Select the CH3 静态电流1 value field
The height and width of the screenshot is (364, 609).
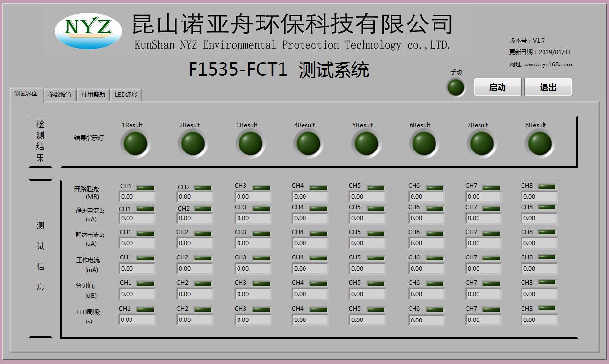253,218
